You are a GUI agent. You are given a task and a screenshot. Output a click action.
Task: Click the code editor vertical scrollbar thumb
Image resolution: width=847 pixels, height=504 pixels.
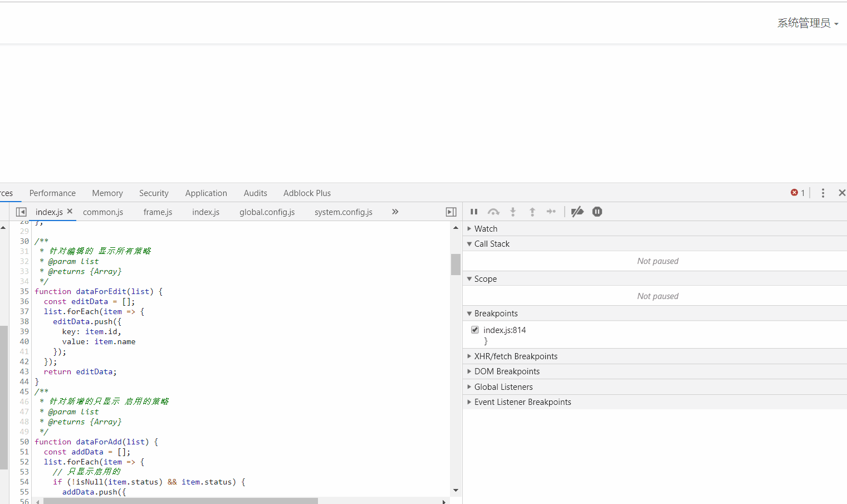[x=456, y=265]
